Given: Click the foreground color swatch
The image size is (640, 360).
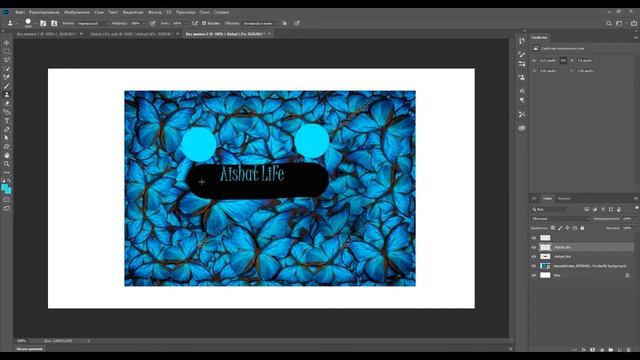Looking at the screenshot, I should click(4, 187).
